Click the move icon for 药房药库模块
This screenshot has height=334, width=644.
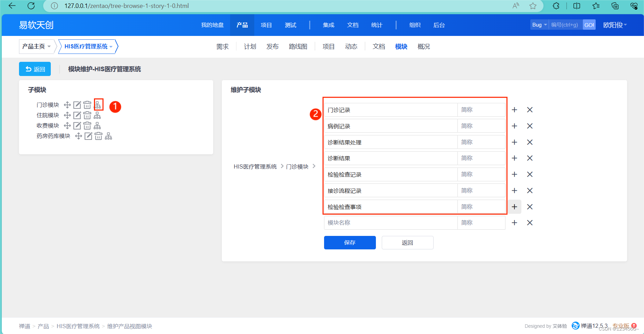(x=79, y=136)
